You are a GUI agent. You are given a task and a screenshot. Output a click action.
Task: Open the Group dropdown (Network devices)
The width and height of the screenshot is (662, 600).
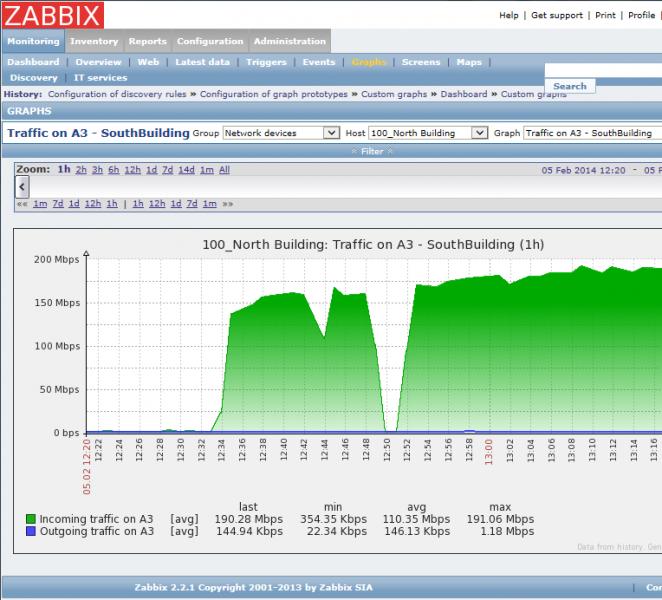coord(281,133)
